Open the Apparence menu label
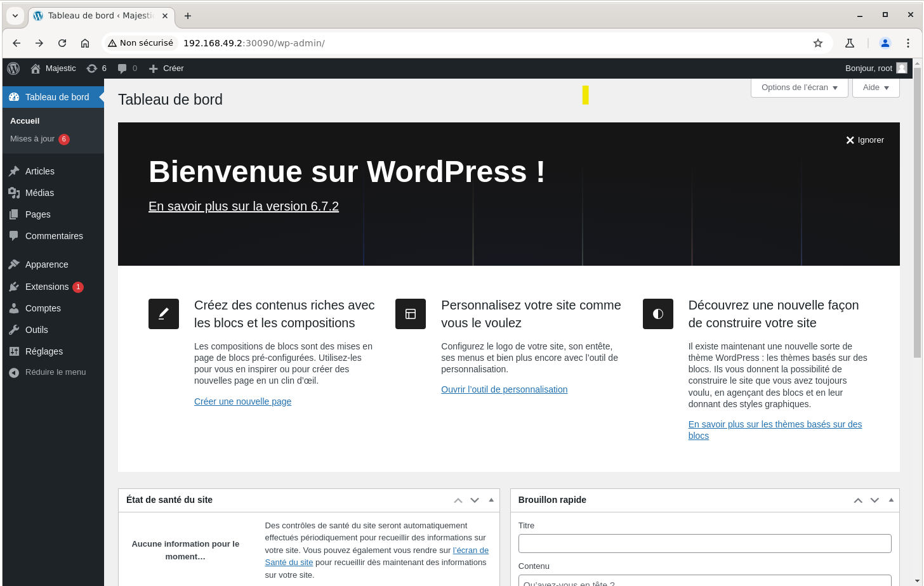Screen dimensions: 924x586 pyautogui.click(x=47, y=264)
